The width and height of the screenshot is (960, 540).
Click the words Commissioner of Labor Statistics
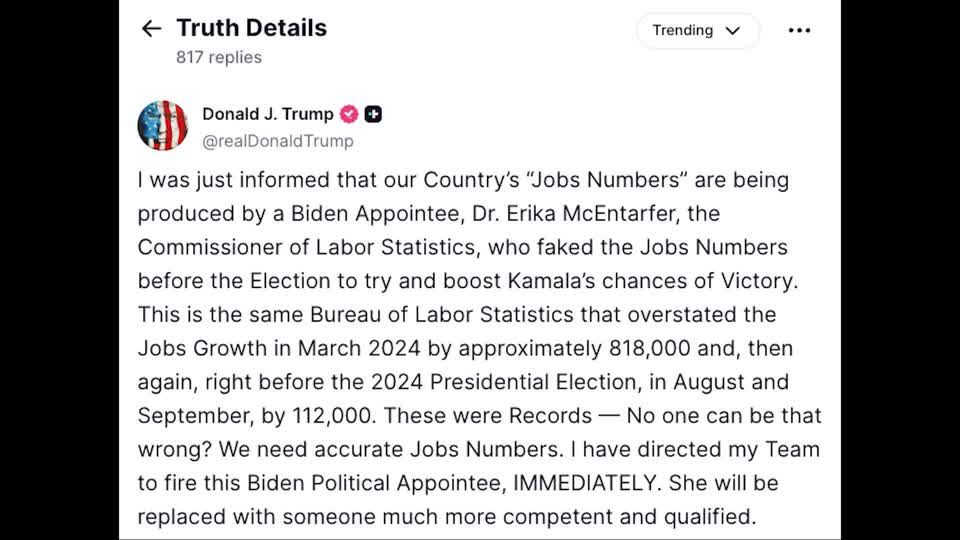click(x=306, y=247)
